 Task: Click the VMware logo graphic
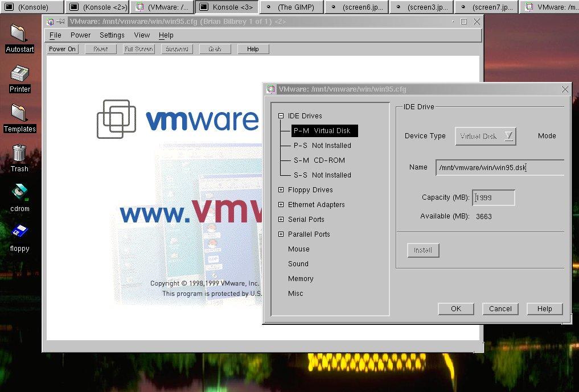[117, 119]
